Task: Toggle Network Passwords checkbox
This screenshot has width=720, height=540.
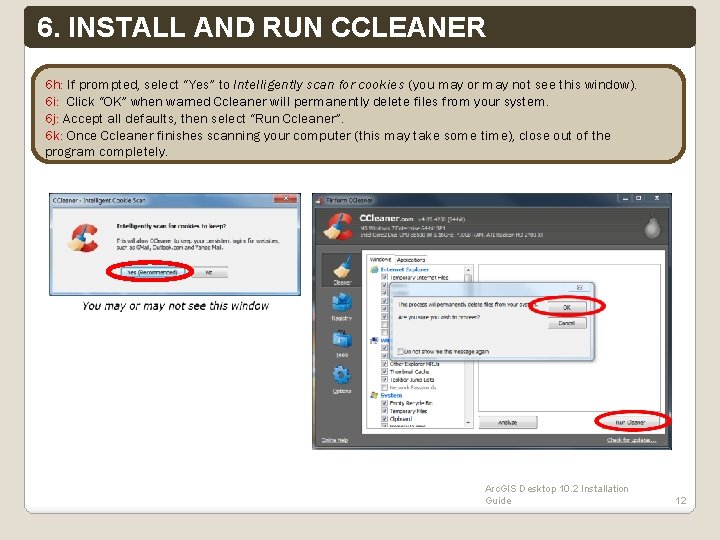Action: tap(385, 388)
